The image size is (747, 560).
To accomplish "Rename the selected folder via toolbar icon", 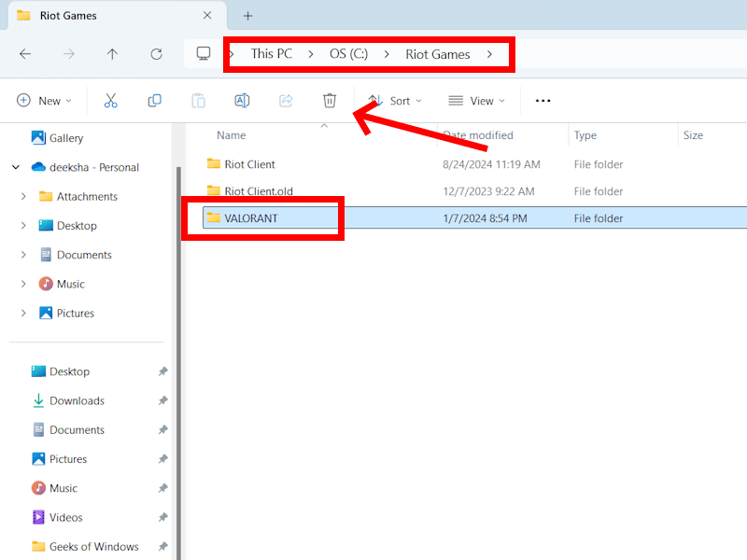I will (x=242, y=100).
